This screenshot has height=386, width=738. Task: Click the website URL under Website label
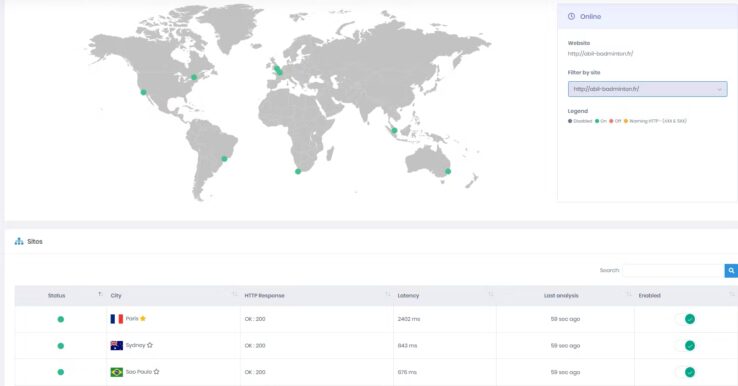pyautogui.click(x=600, y=54)
